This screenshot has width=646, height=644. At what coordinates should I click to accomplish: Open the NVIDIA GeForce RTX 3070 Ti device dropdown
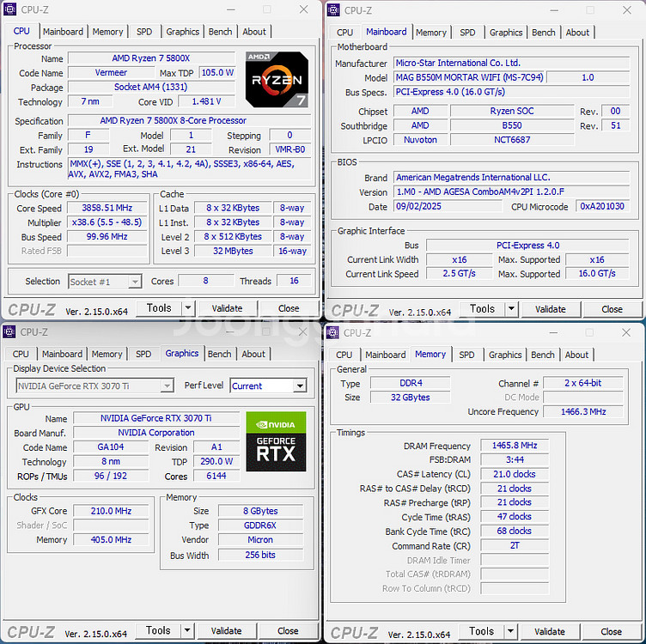[94, 386]
